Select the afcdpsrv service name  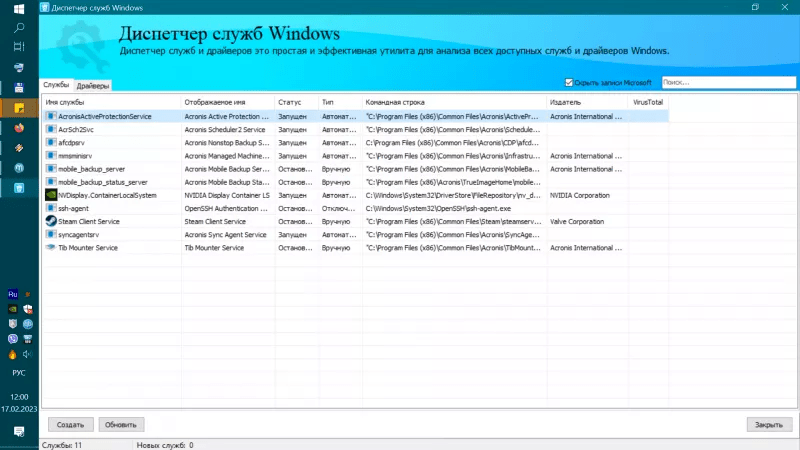point(71,143)
